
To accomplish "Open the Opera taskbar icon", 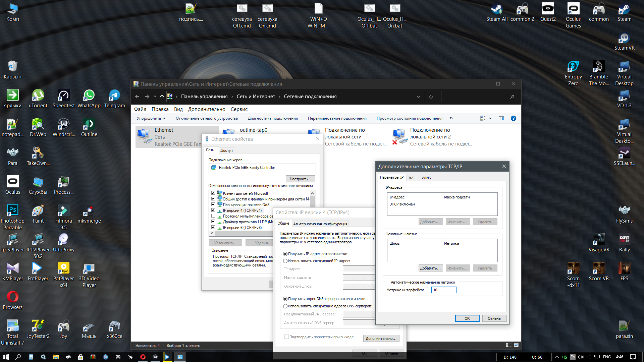I will pyautogui.click(x=143, y=357).
